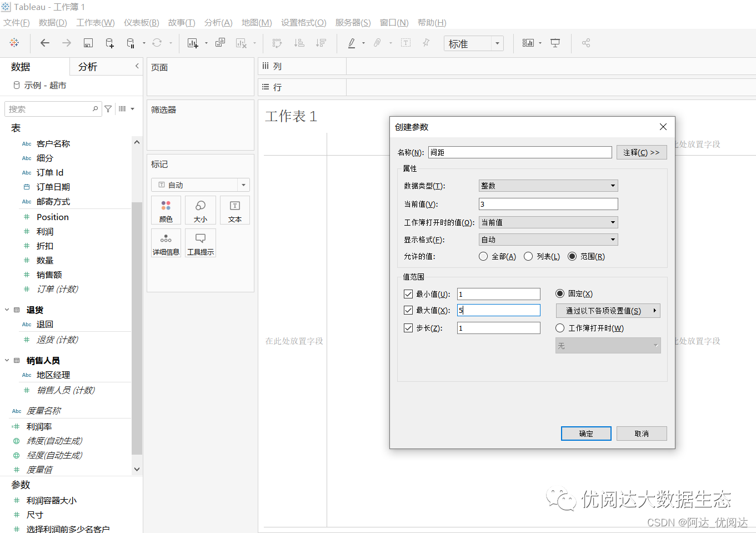The image size is (756, 533).
Task: Click the new data source icon
Action: tap(109, 43)
